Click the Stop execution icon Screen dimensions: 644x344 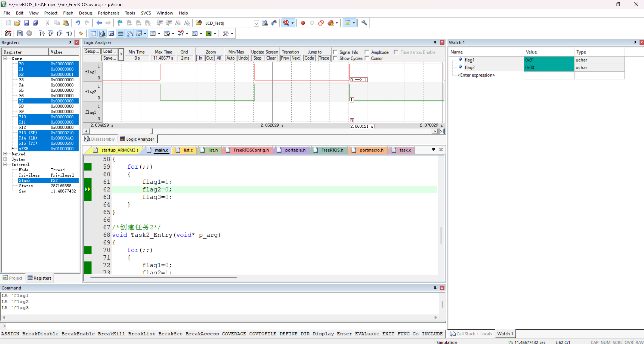pyautogui.click(x=29, y=33)
